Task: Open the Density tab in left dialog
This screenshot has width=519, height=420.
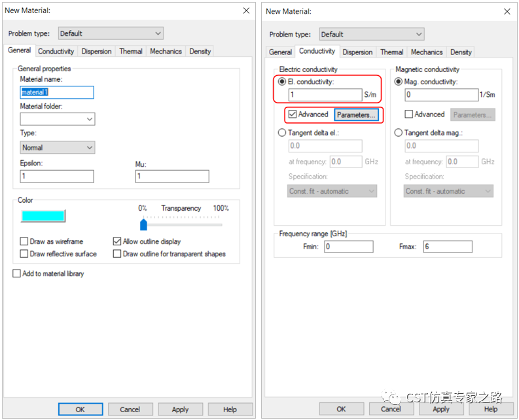Action: coord(200,51)
